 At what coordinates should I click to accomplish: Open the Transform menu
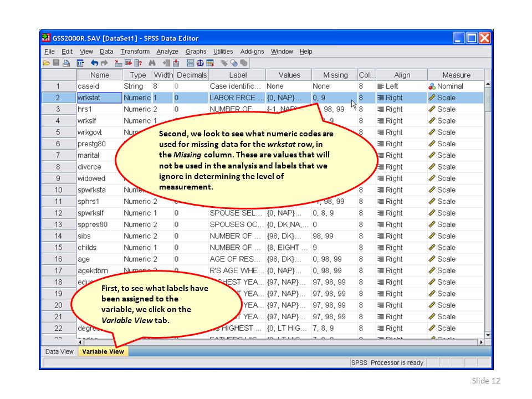[x=135, y=52]
